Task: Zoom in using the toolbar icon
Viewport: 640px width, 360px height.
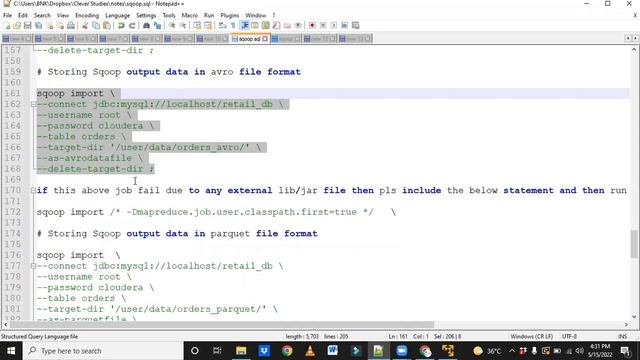Action: pyautogui.click(x=172, y=26)
